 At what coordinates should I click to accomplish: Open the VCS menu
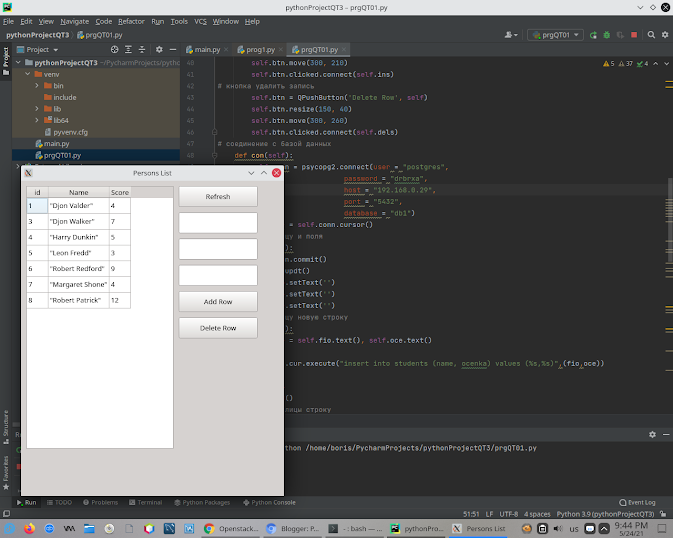[200, 21]
